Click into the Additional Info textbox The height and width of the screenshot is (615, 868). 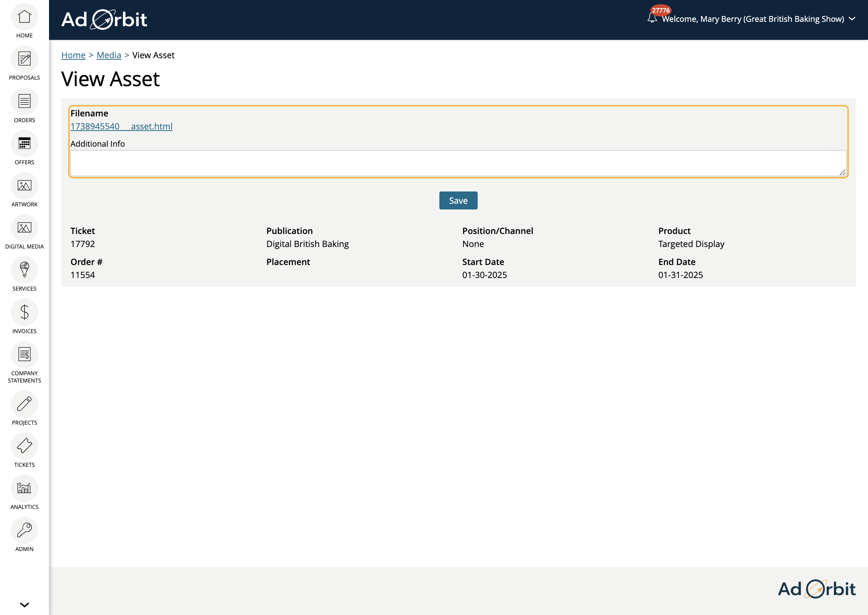point(458,163)
